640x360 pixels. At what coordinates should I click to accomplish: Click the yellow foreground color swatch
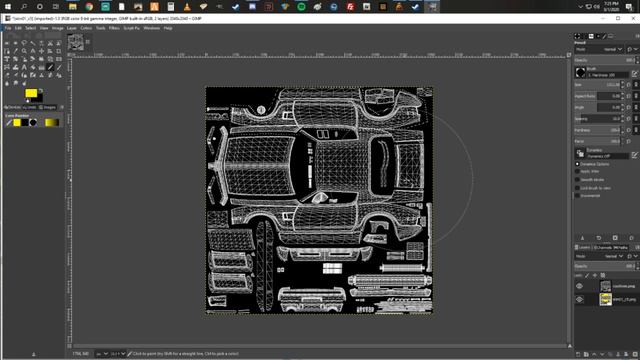tap(31, 93)
